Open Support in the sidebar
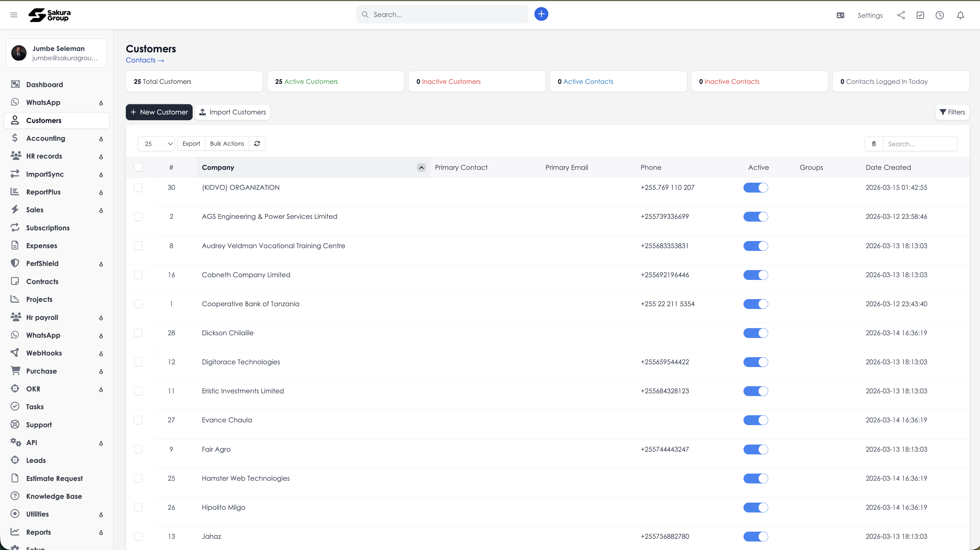This screenshot has width=980, height=550. 57,425
